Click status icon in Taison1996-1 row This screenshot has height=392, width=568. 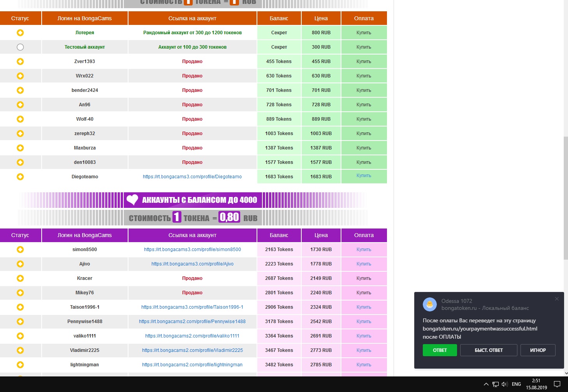pyautogui.click(x=20, y=307)
